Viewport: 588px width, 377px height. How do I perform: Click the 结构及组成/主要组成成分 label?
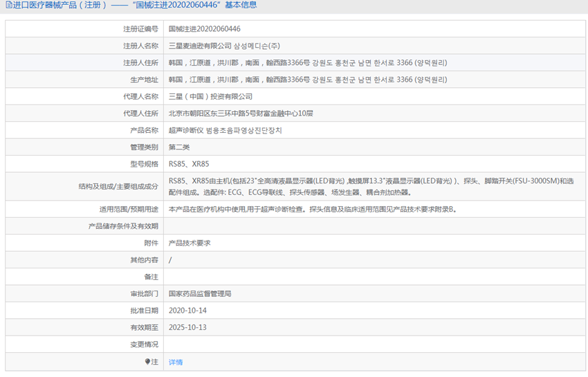(118, 187)
